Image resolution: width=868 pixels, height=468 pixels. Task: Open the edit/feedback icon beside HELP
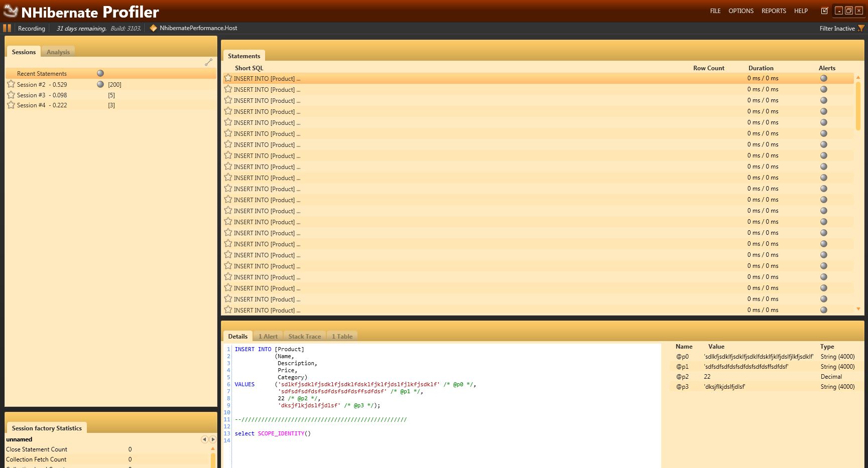(x=824, y=11)
